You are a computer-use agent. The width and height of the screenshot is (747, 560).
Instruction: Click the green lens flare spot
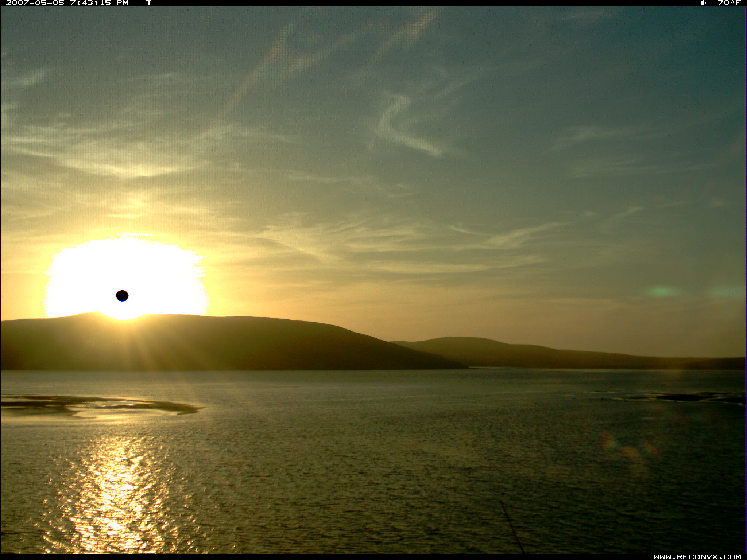(x=661, y=291)
